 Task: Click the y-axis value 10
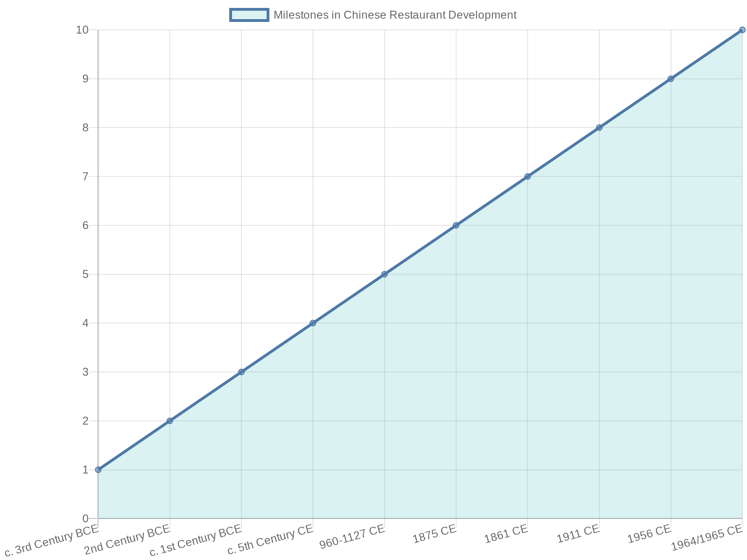tap(82, 30)
